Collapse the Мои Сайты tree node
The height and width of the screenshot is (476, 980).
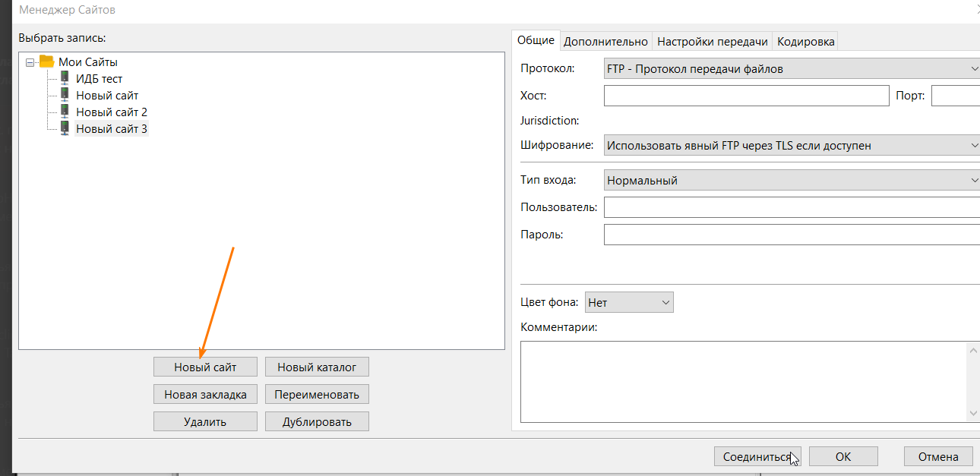pyautogui.click(x=30, y=62)
